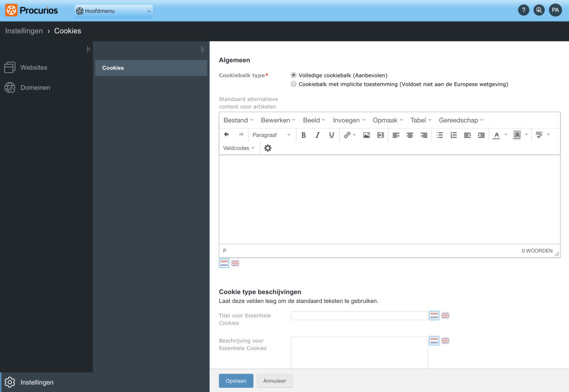Open the Bestand menu
The height and width of the screenshot is (392, 569).
coord(238,120)
